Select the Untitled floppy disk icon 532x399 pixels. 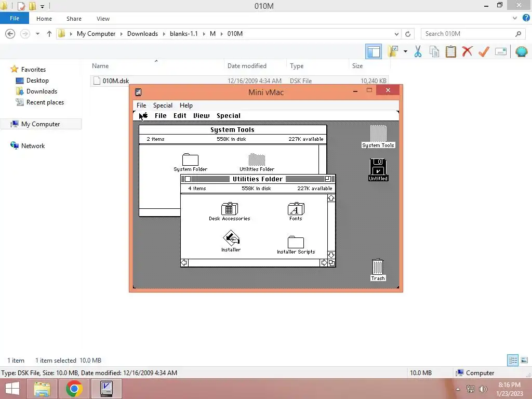click(x=378, y=167)
